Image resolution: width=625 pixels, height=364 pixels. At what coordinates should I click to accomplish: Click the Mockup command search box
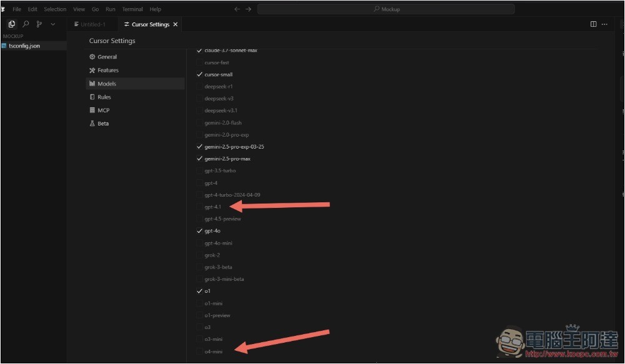tap(386, 9)
